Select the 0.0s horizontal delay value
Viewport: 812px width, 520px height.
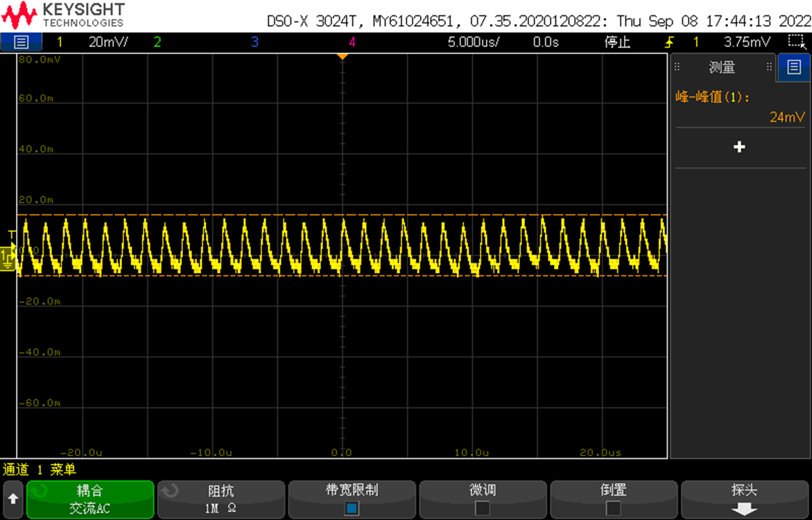pyautogui.click(x=546, y=42)
